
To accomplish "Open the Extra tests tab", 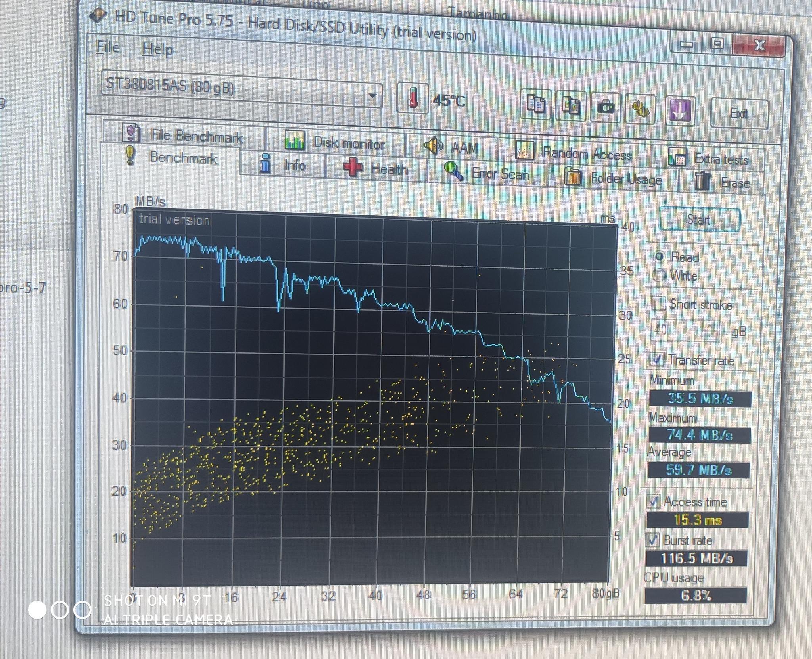I will [x=708, y=158].
